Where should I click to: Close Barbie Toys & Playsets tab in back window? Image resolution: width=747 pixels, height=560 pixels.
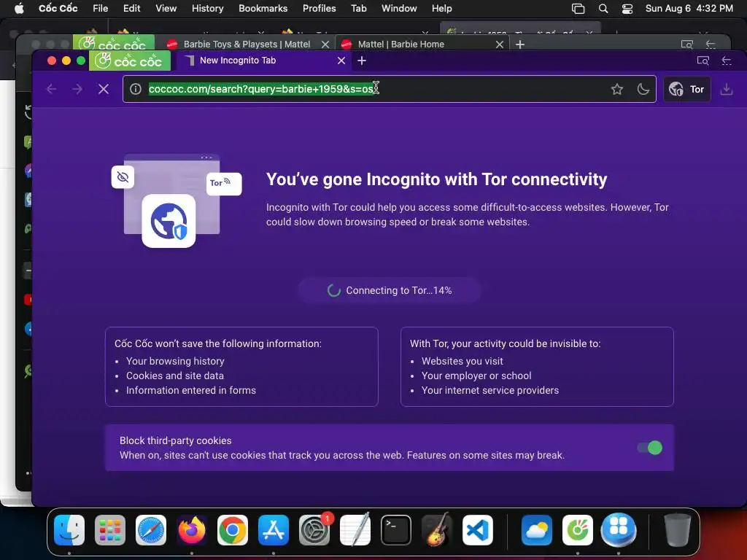(325, 44)
